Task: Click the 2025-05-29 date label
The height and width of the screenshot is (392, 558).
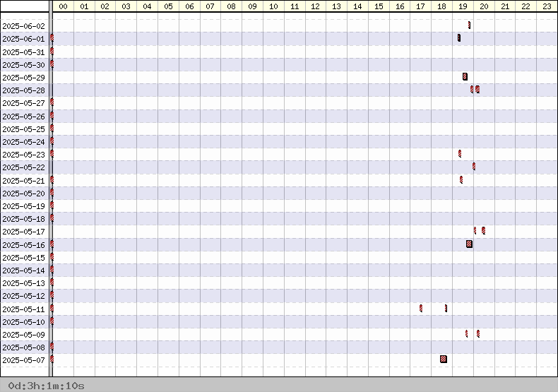Action: pos(24,78)
